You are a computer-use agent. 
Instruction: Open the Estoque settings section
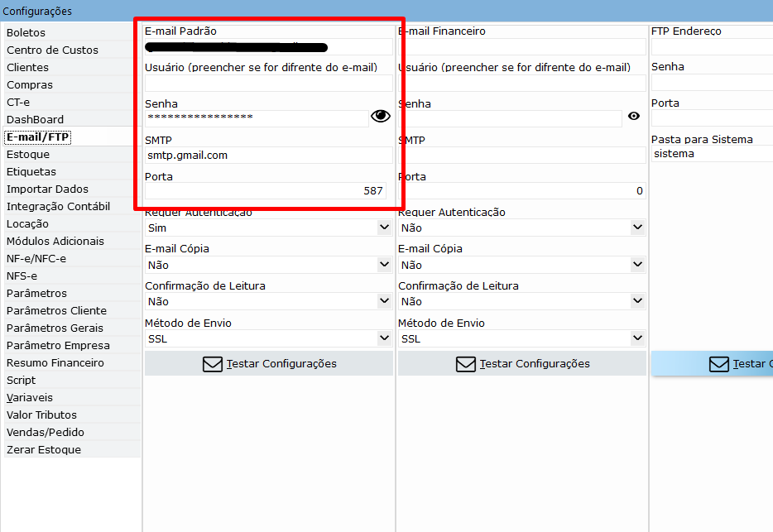click(28, 155)
